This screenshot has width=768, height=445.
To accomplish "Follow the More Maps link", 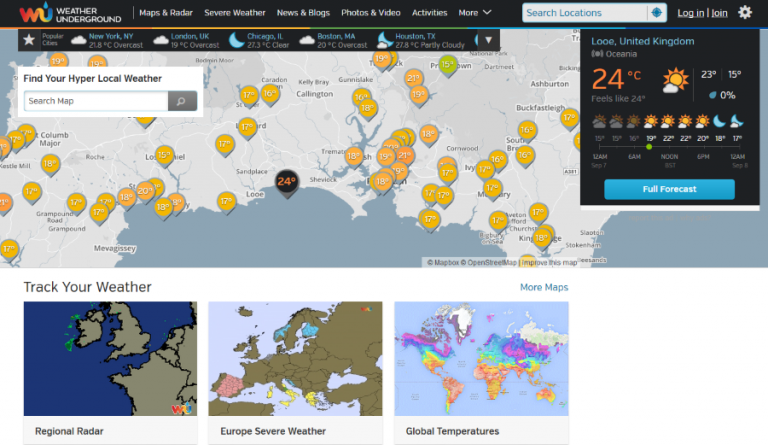I will coord(543,287).
